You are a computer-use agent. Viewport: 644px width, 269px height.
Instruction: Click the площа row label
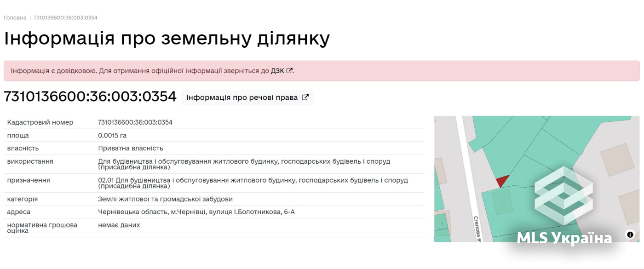18,136
